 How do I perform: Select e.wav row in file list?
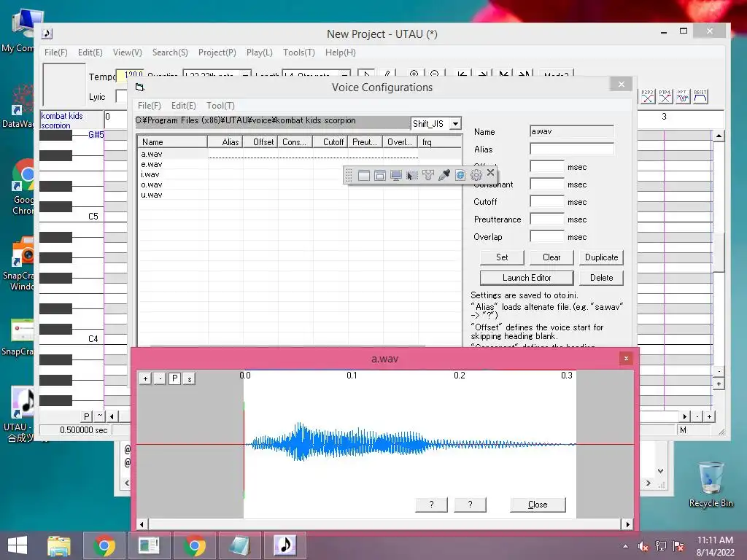pyautogui.click(x=298, y=164)
